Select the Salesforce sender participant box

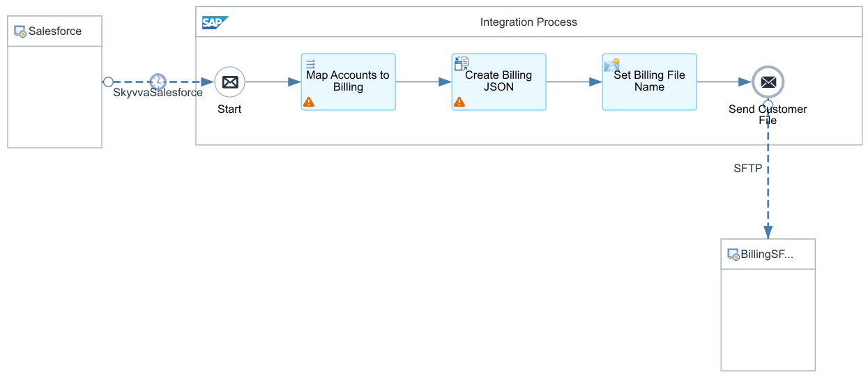tap(54, 82)
